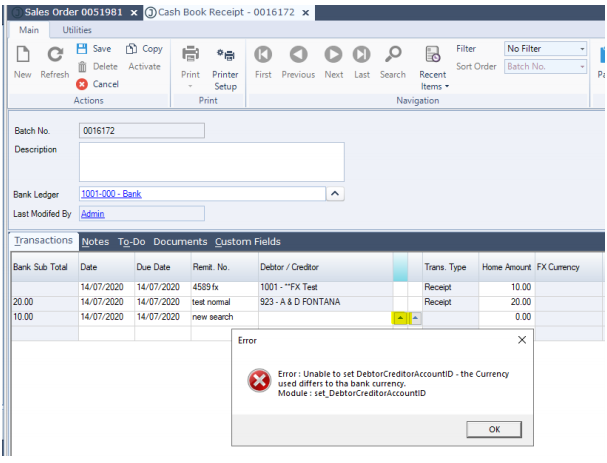Screen dimensions: 607x463
Task: Click the Due Date column header
Action: click(x=163, y=267)
